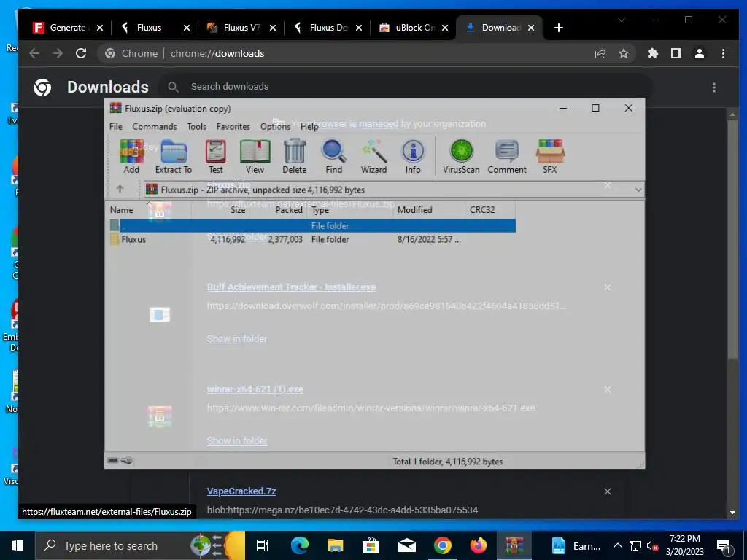The height and width of the screenshot is (560, 747).
Task: Switch to the uBlock Origin browser tab
Action: [x=414, y=28]
